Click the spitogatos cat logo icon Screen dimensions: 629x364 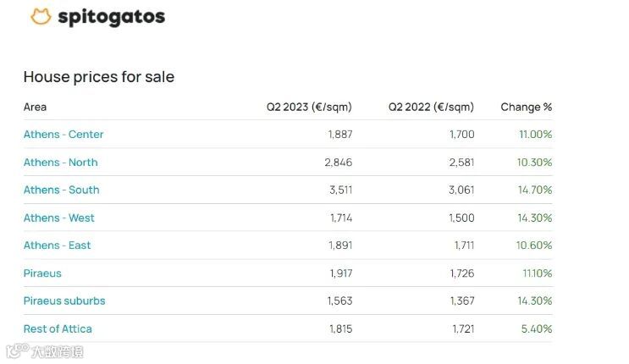point(41,16)
